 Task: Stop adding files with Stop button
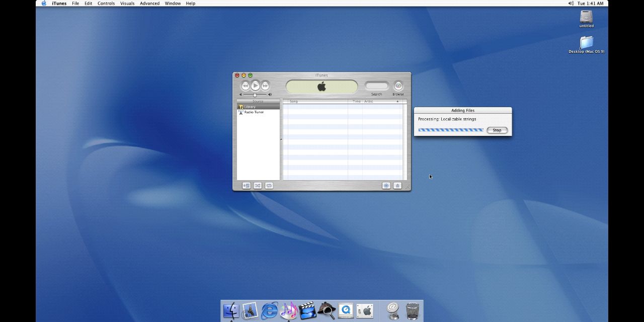pos(497,130)
